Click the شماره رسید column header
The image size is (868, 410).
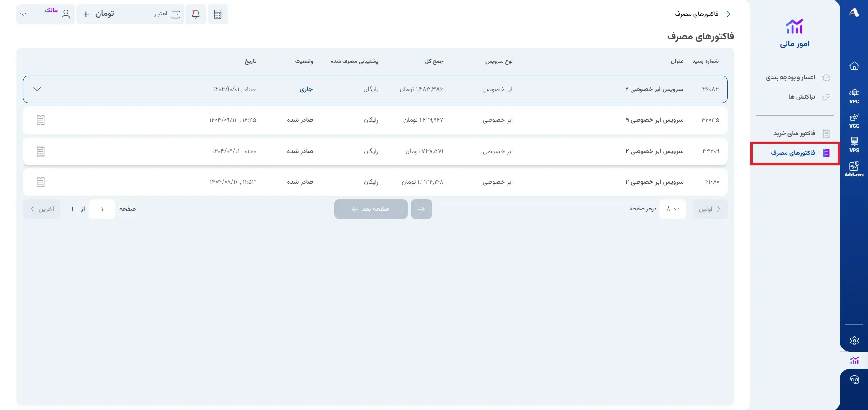(706, 61)
